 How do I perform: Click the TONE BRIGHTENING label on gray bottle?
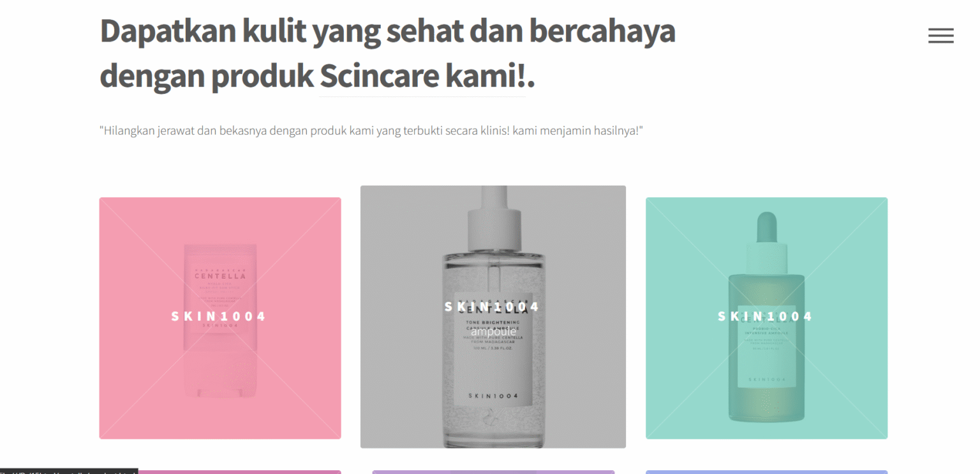(493, 323)
